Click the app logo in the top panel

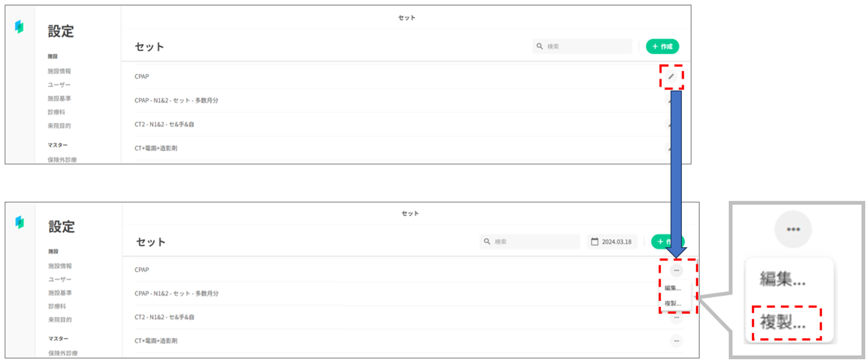19,27
